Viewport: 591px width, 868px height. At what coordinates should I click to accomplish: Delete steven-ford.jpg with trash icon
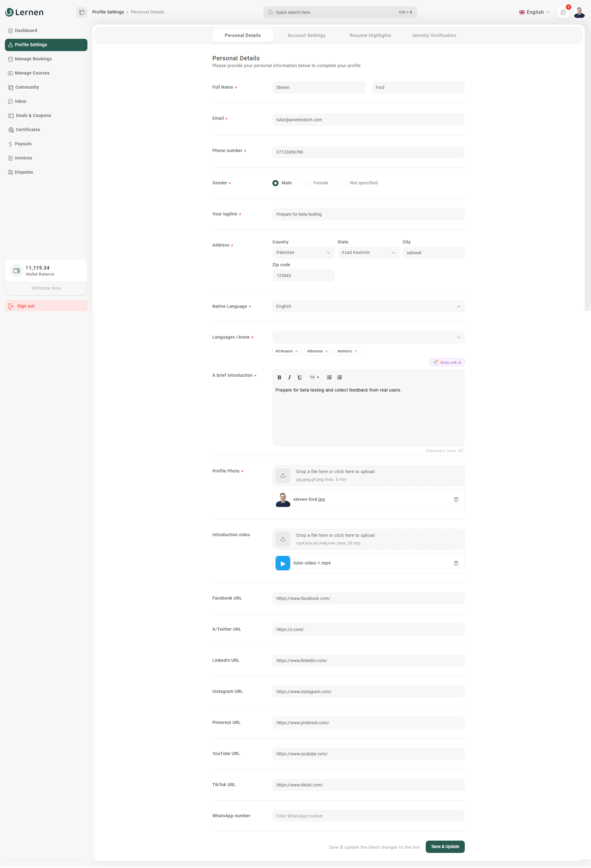pyautogui.click(x=456, y=499)
